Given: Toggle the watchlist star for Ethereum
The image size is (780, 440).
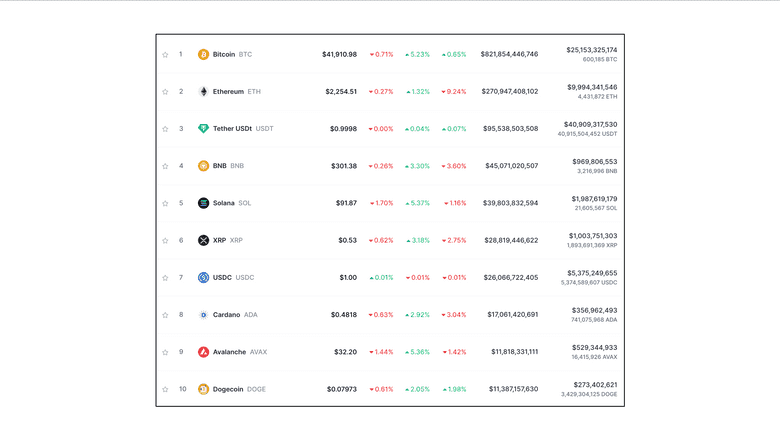Looking at the screenshot, I should coord(165,92).
